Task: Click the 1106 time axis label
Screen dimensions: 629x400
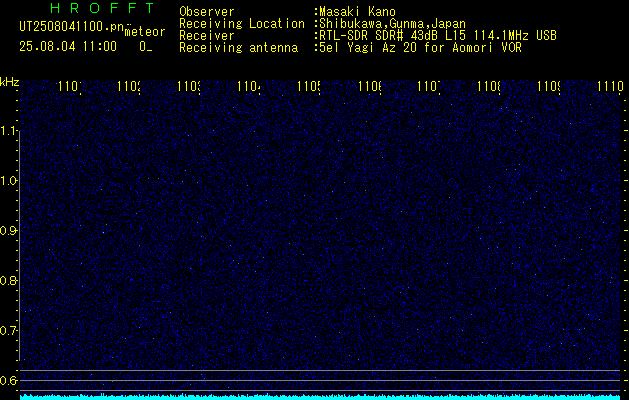Action: click(369, 87)
